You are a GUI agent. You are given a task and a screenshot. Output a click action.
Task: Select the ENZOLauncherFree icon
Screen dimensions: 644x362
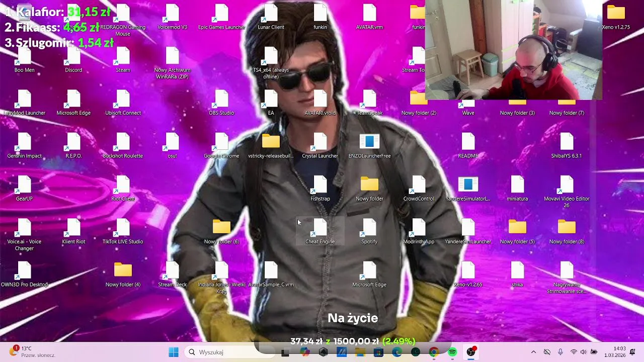tap(369, 147)
